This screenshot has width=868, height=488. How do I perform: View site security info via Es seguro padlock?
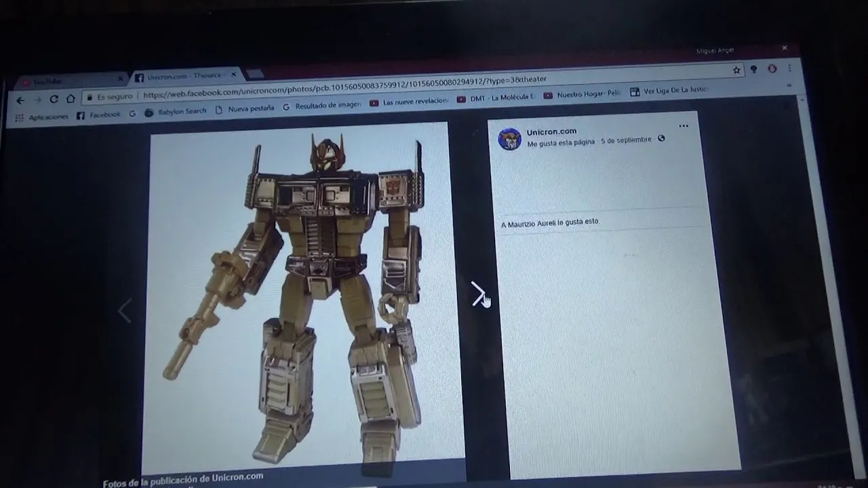(x=109, y=98)
